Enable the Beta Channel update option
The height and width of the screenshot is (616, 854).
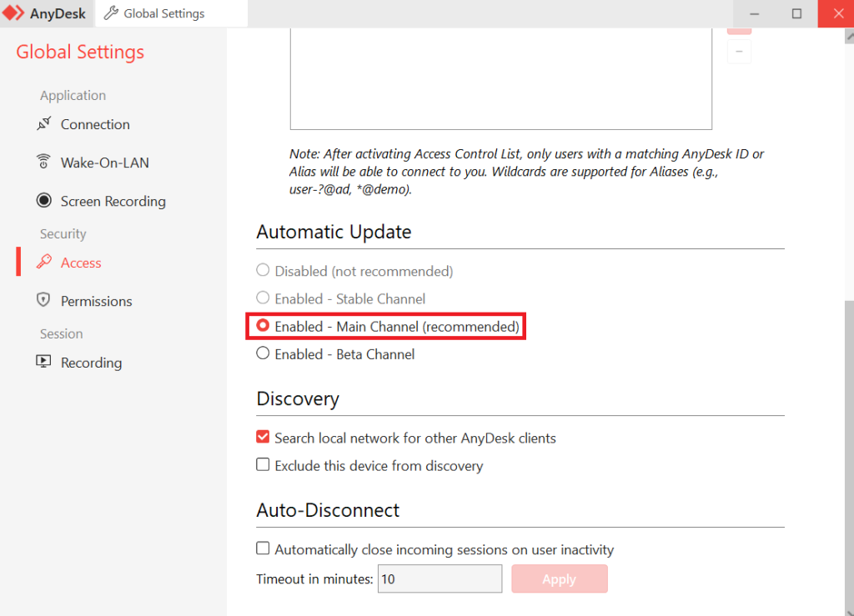coord(263,353)
